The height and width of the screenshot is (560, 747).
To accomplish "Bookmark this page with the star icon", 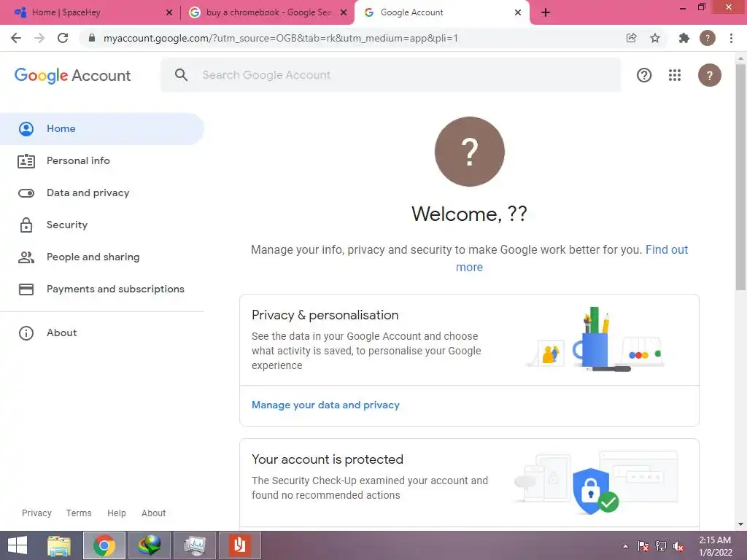I will click(x=655, y=38).
